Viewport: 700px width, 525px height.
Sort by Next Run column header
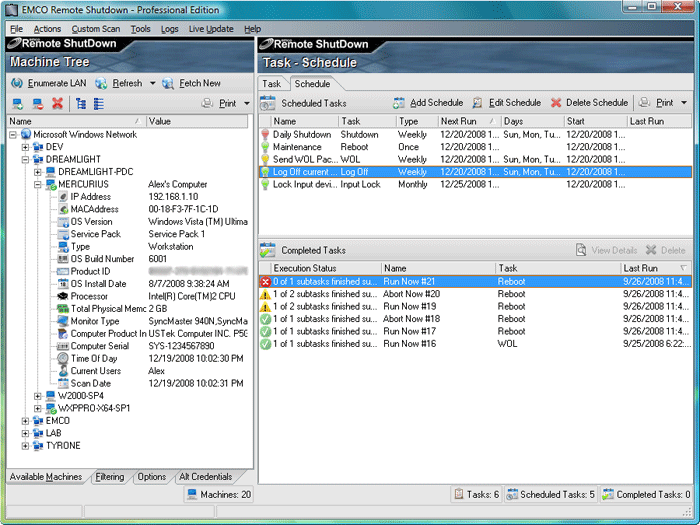point(469,121)
